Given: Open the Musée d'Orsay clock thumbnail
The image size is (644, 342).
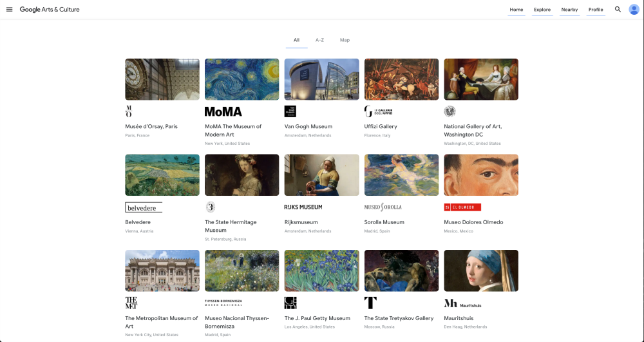Looking at the screenshot, I should (x=162, y=79).
